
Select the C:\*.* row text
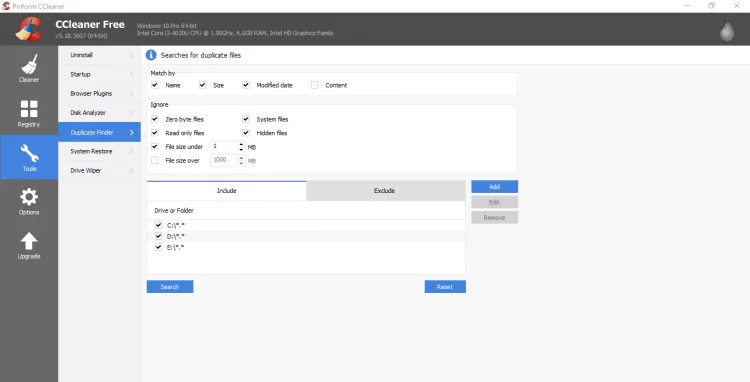click(176, 225)
